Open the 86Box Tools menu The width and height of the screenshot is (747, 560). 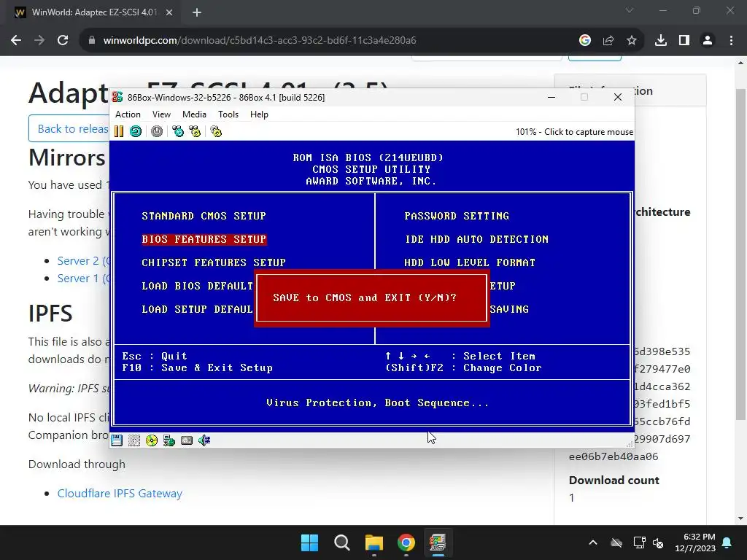pos(228,114)
